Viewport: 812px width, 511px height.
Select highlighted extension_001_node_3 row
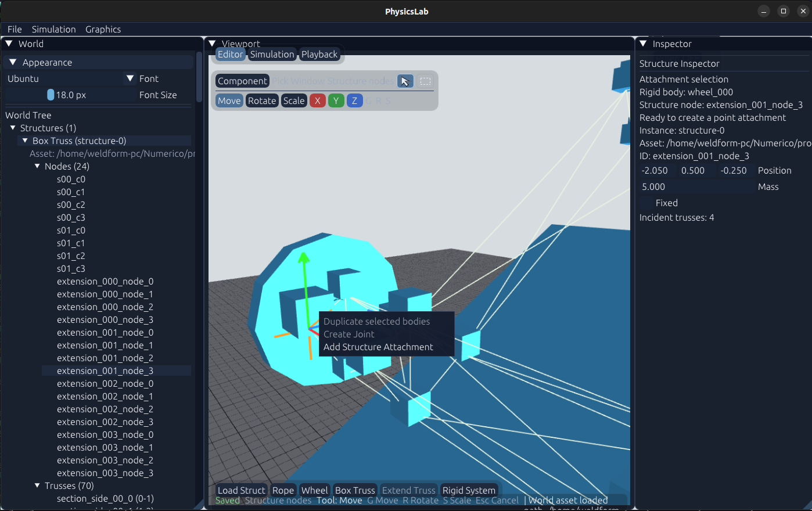point(116,370)
